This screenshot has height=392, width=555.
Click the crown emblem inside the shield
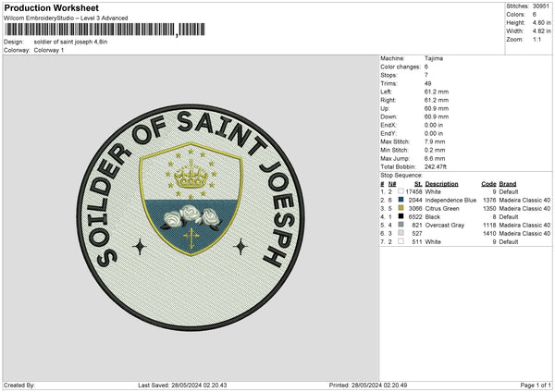191,175
